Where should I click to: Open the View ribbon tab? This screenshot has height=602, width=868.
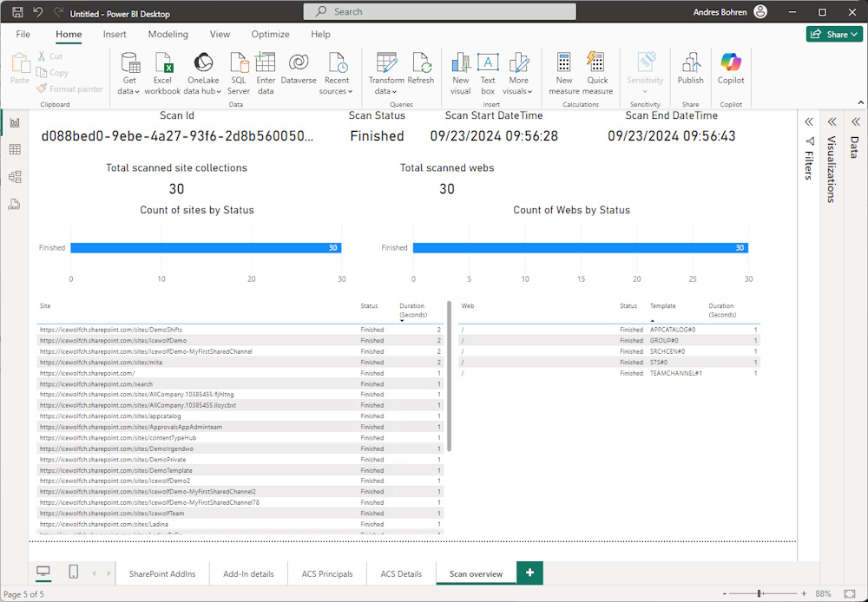pyautogui.click(x=220, y=35)
